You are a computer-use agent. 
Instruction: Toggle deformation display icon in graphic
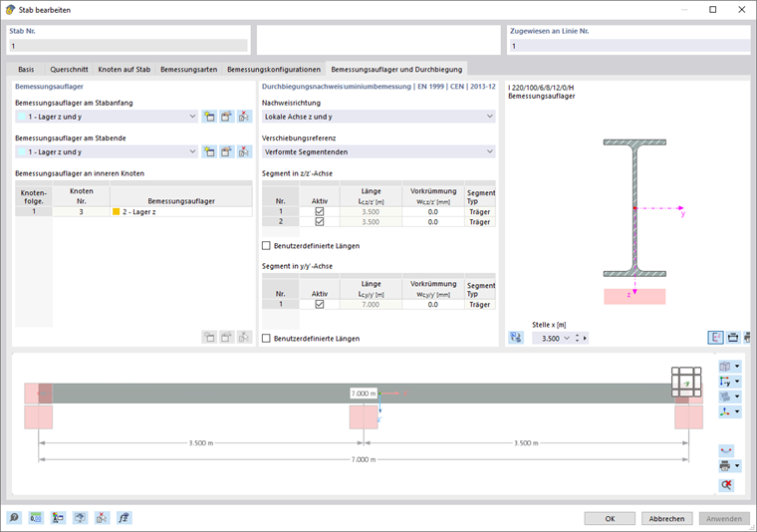726,450
